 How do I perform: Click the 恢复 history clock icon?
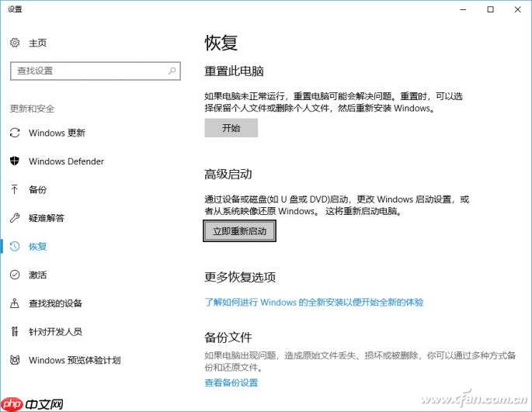coord(15,246)
